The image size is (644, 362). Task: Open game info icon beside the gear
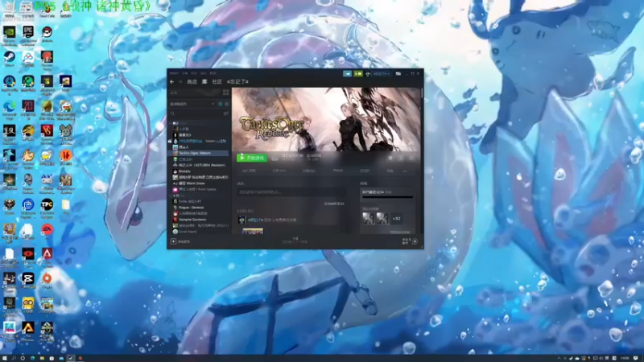pos(401,158)
